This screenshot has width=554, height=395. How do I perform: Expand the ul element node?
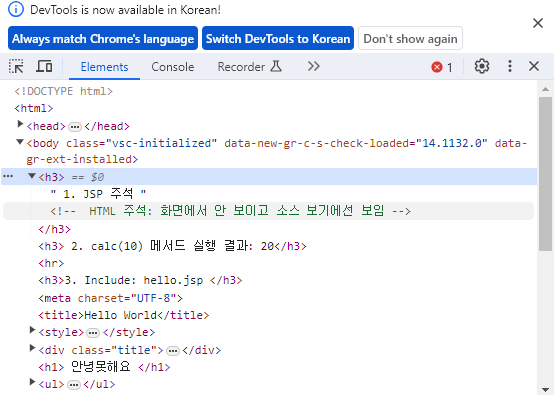(x=32, y=382)
